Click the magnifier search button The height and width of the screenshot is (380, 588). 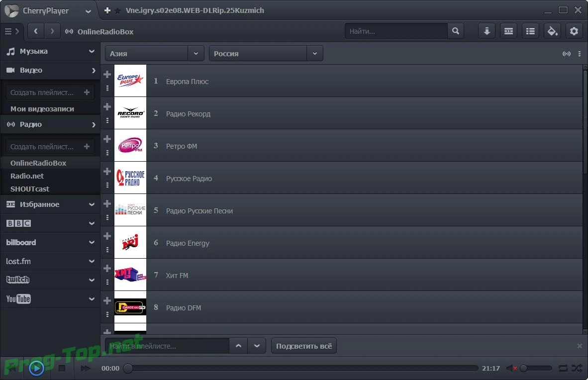(456, 31)
